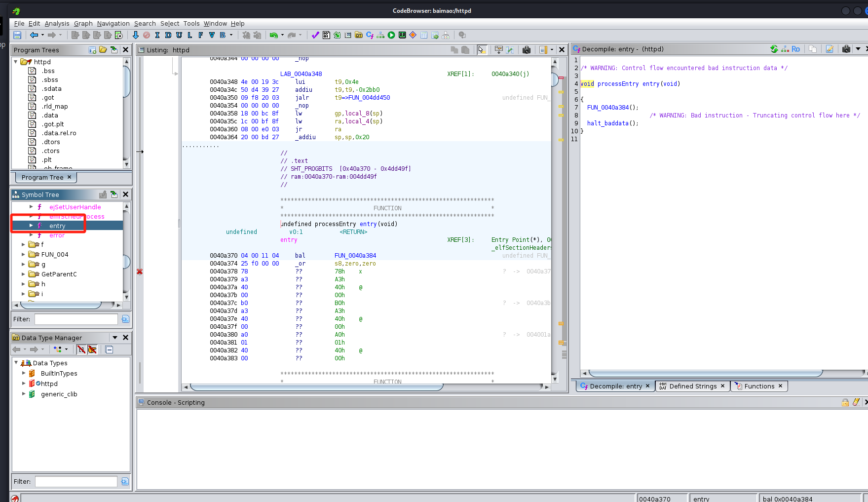Undo the last action with the green arrow
868x502 pixels.
point(273,35)
